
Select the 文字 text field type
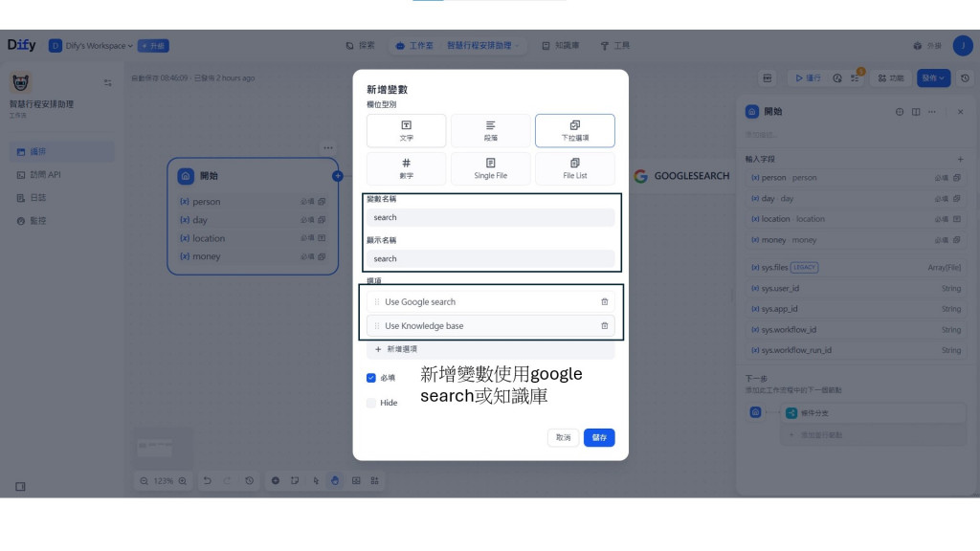pos(406,130)
